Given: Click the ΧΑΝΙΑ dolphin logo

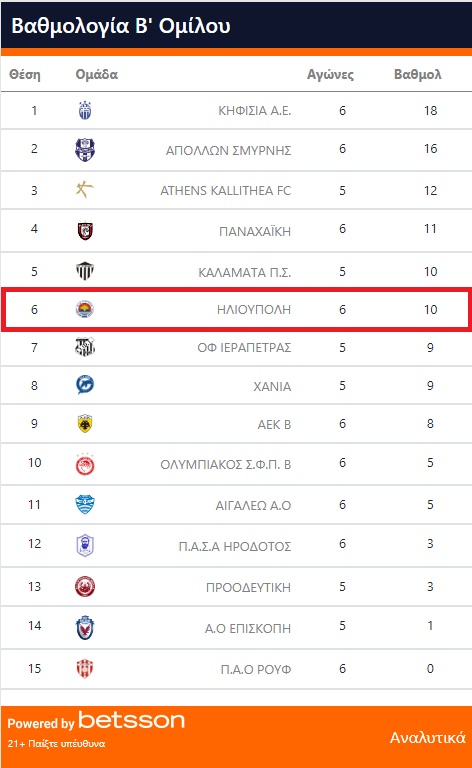Looking at the screenshot, I should [85, 385].
